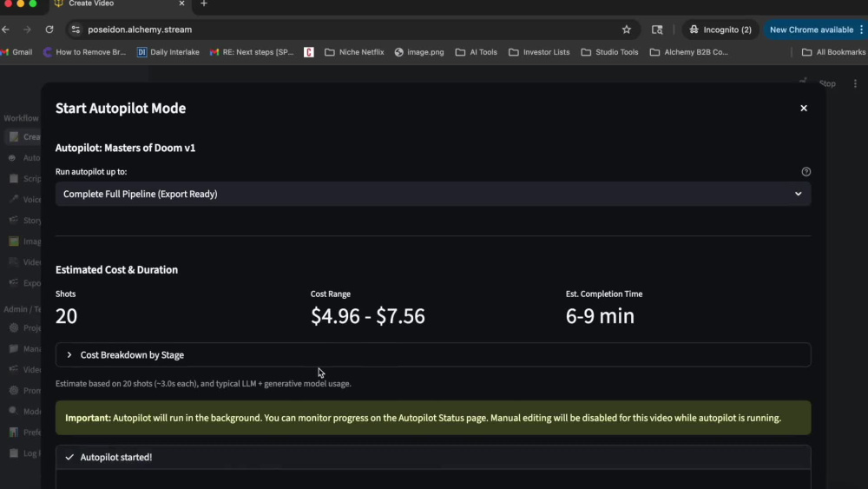The image size is (868, 489).
Task: Expand Cost Breakdown by Stage
Action: point(433,355)
